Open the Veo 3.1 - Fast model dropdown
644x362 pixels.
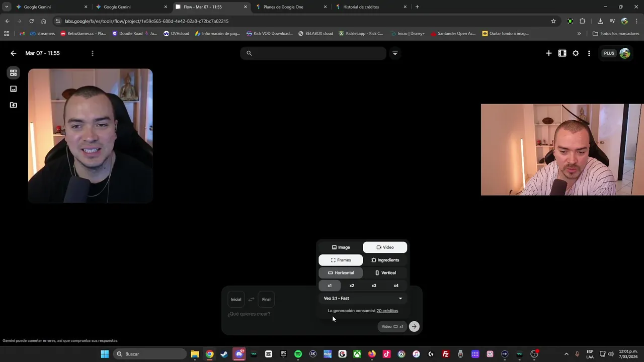pos(363,298)
